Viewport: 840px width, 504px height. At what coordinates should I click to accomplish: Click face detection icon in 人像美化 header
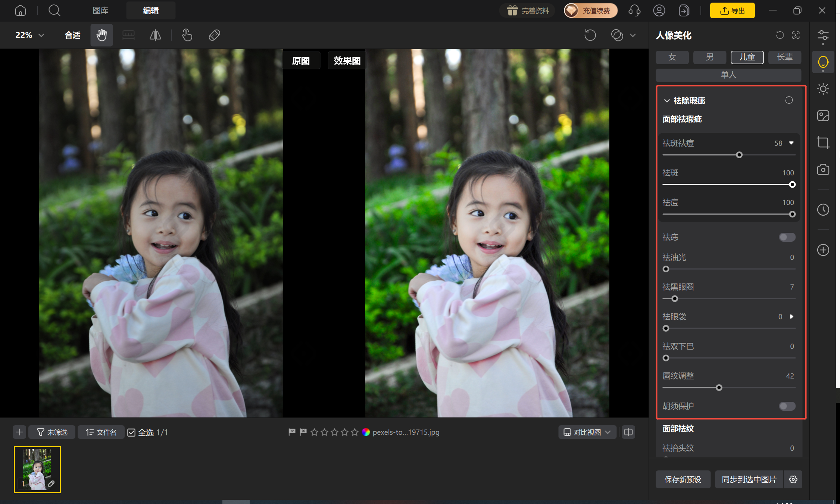(796, 35)
